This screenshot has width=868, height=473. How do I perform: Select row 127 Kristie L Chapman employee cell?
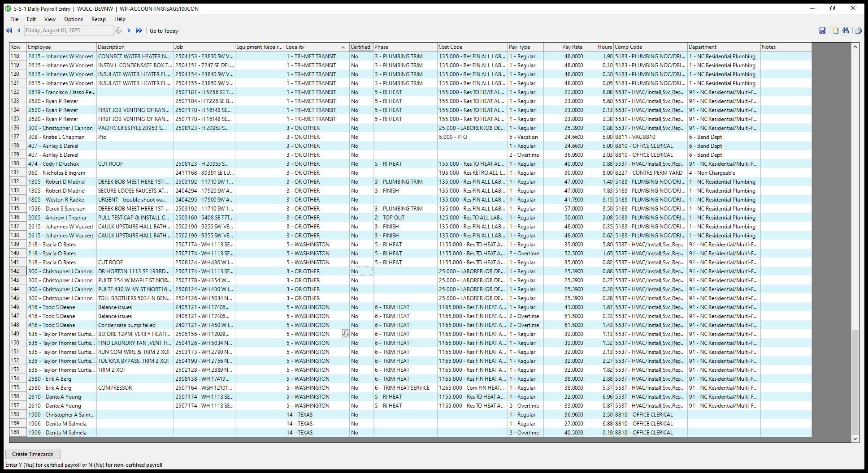61,137
